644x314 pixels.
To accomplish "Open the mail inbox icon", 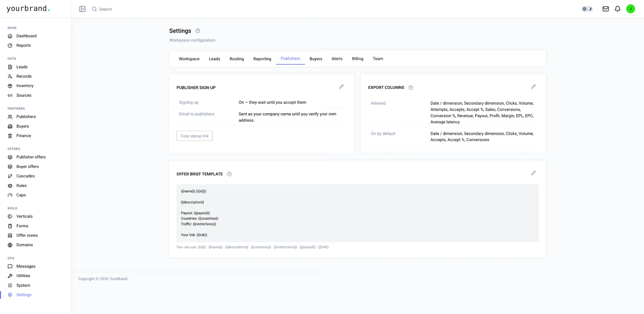I will coord(605,9).
